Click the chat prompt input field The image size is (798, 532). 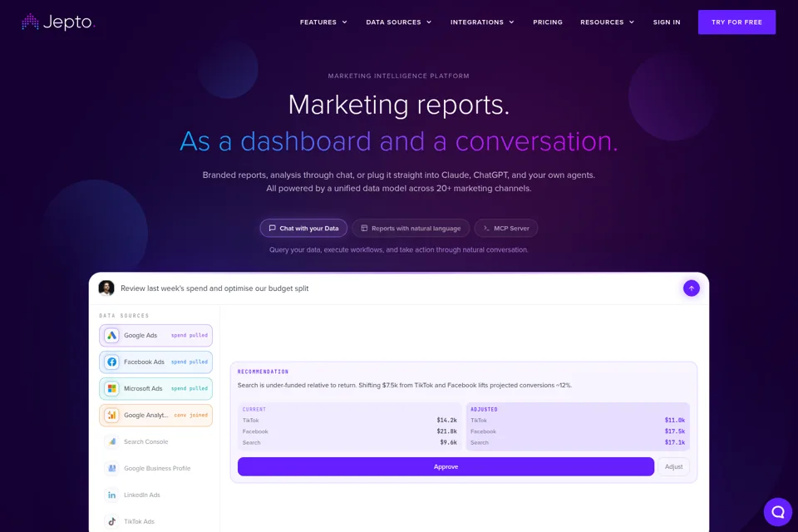398,288
